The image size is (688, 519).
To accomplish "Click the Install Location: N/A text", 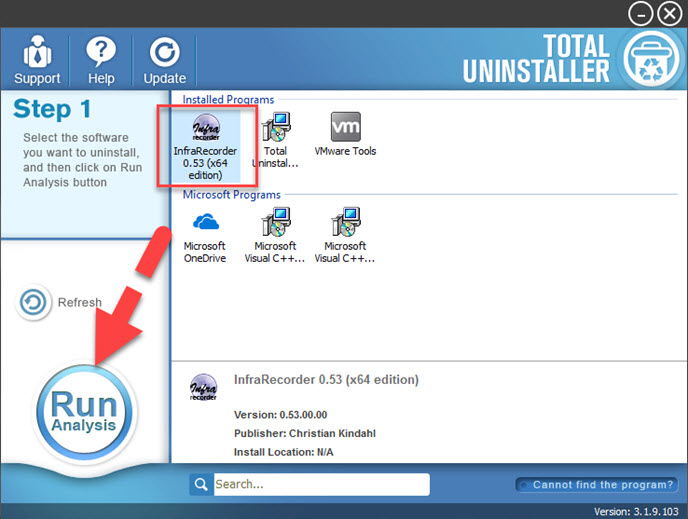I will tap(283, 452).
